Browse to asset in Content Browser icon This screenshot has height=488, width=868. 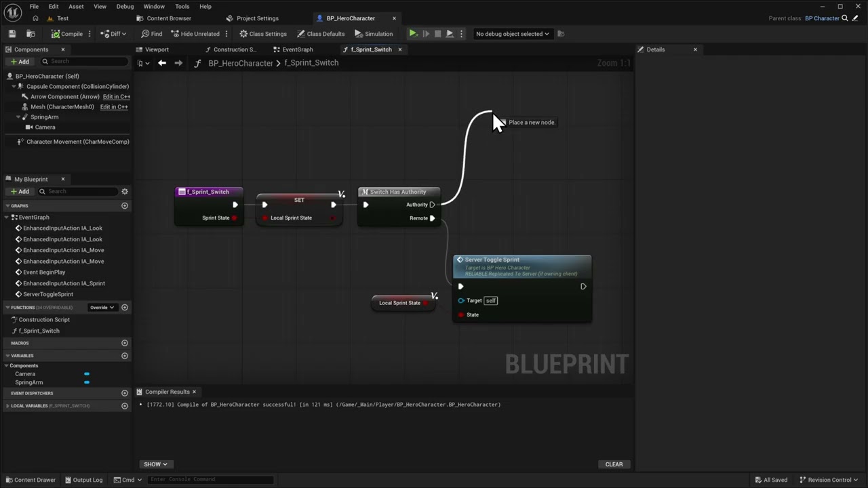31,34
